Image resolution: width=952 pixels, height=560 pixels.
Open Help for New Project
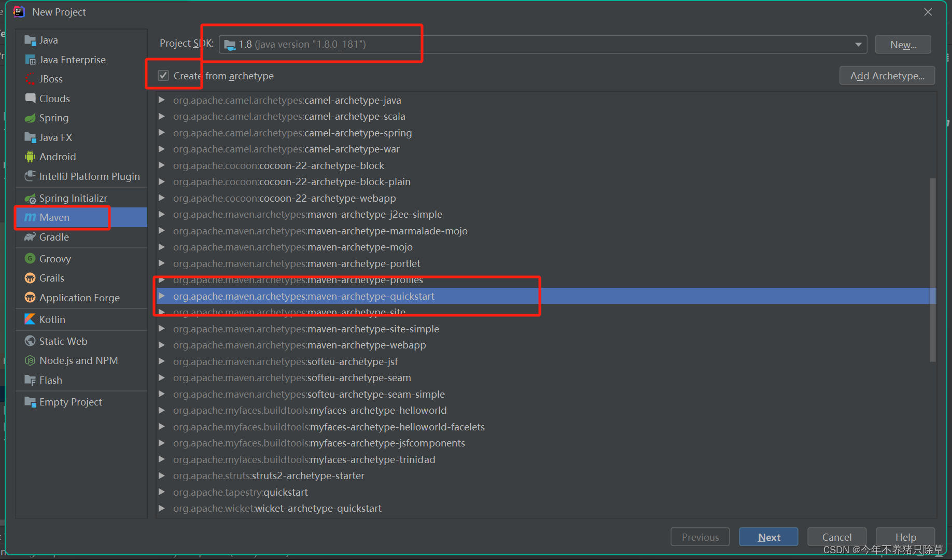tap(905, 537)
